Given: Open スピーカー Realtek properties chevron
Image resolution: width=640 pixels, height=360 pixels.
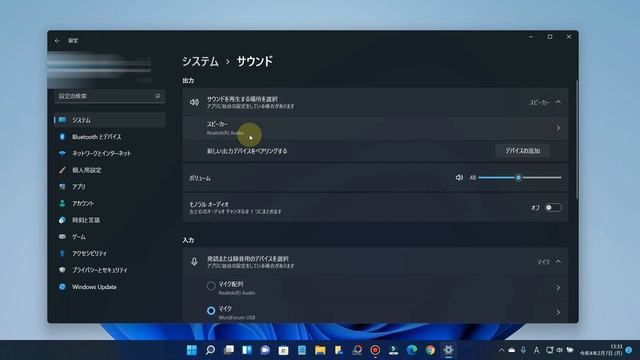Looking at the screenshot, I should point(558,128).
